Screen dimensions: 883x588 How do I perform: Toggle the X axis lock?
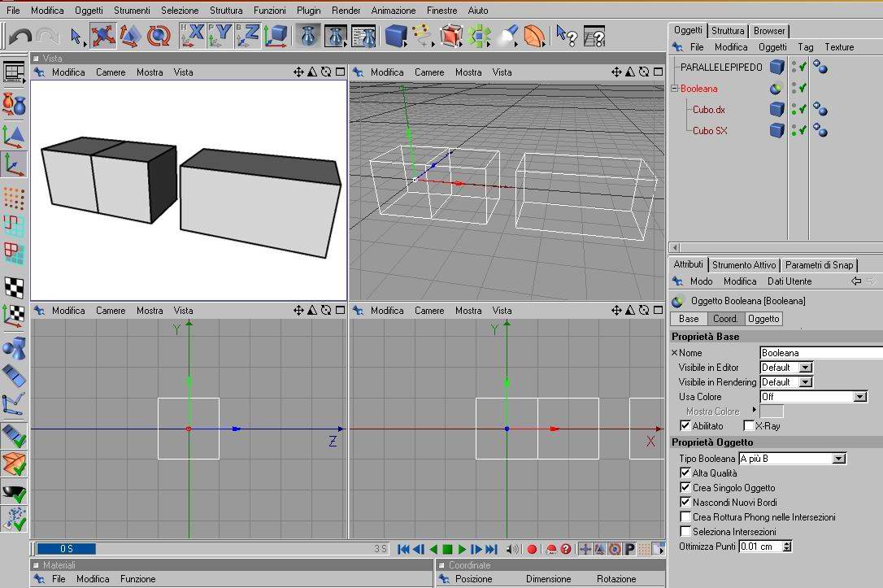pyautogui.click(x=192, y=36)
